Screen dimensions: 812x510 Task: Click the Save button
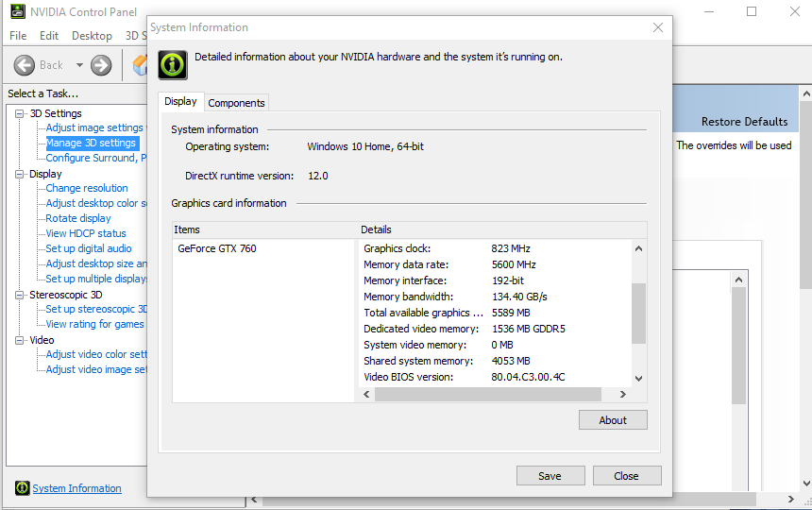[x=550, y=475]
